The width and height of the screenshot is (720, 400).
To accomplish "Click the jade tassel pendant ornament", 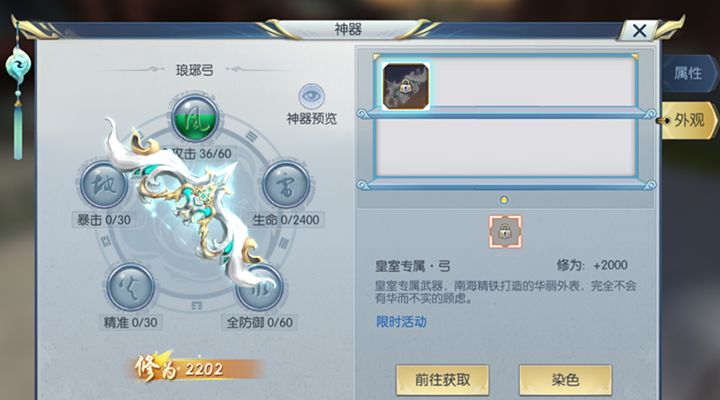I will 18,92.
